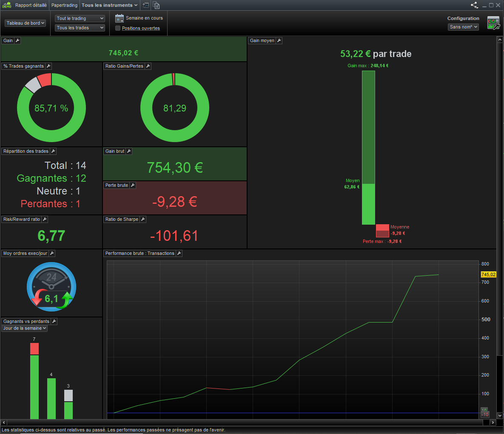Open Tous les instruments menu

(110, 5)
